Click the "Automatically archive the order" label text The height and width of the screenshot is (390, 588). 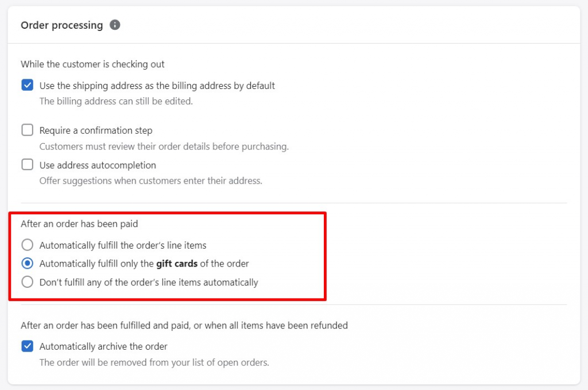coord(103,346)
